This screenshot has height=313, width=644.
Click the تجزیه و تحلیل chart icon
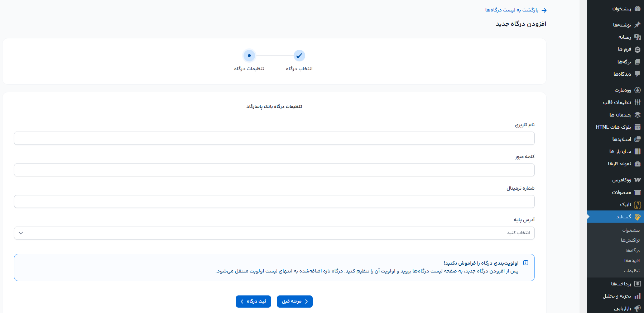click(638, 296)
